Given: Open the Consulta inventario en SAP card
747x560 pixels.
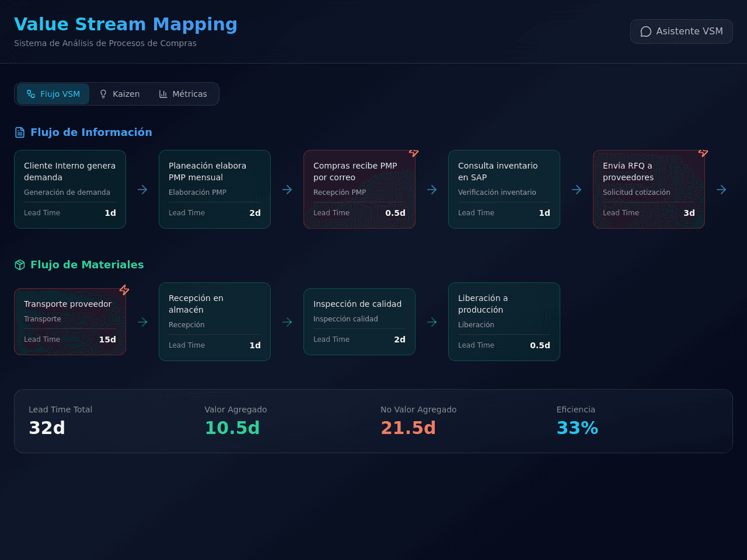Looking at the screenshot, I should tap(504, 190).
